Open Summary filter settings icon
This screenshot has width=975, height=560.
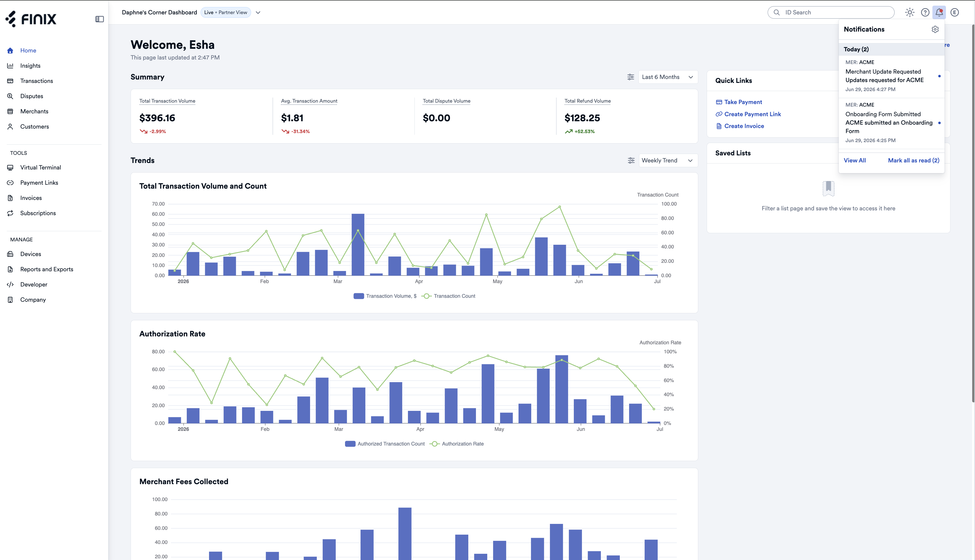pos(631,77)
